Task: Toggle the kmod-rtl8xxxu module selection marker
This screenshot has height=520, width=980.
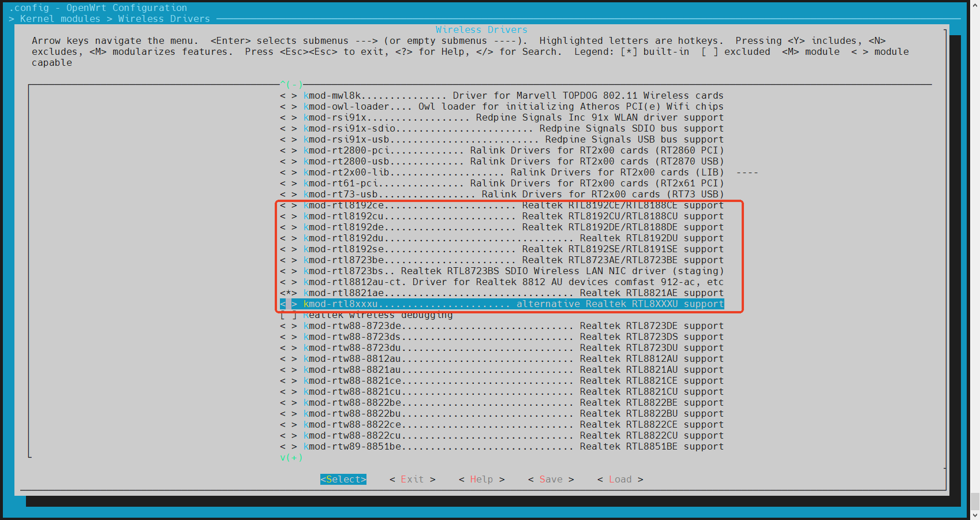Action: pyautogui.click(x=289, y=304)
